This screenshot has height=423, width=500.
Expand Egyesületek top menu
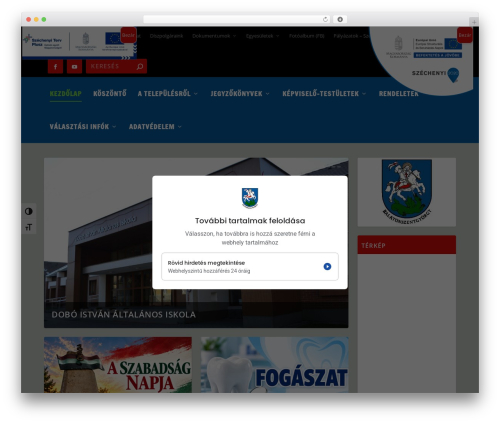point(262,36)
